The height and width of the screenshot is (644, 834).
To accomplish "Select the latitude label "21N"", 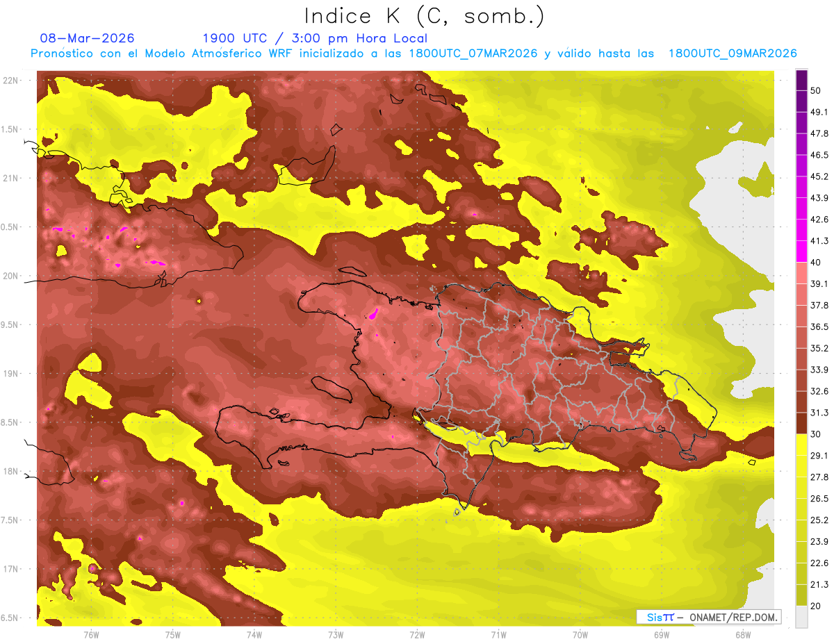I will 12,179.
